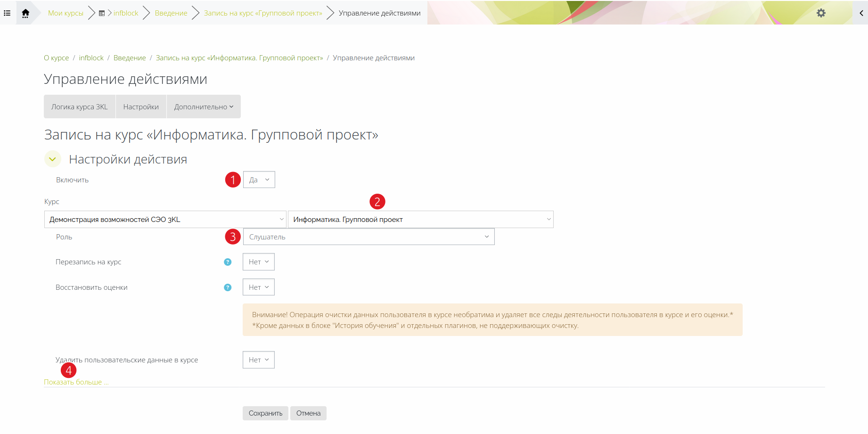The height and width of the screenshot is (434, 868).
Task: Open the navigation drawer list icon
Action: click(7, 13)
